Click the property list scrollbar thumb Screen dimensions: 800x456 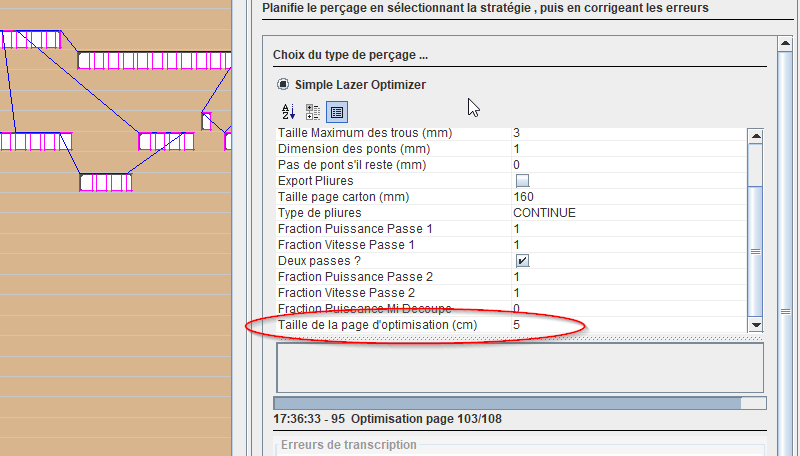756,250
